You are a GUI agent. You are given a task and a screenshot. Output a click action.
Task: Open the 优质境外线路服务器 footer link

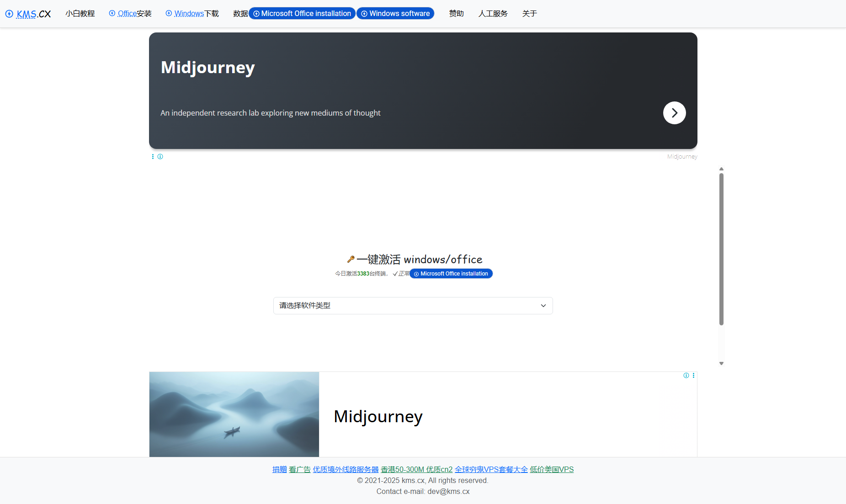click(346, 469)
